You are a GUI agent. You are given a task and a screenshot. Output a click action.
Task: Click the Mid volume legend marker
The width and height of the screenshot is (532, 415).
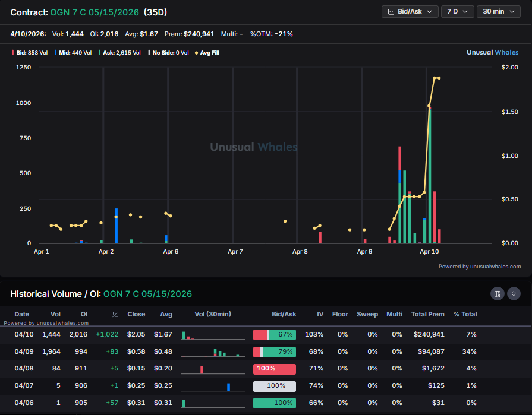[x=56, y=52]
